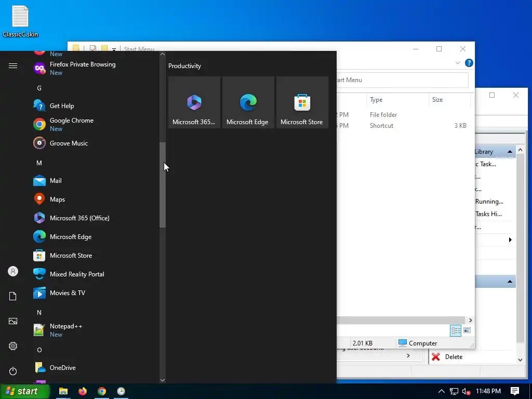Click the Running... action in Task Scheduler
The width and height of the screenshot is (532, 399).
click(489, 202)
